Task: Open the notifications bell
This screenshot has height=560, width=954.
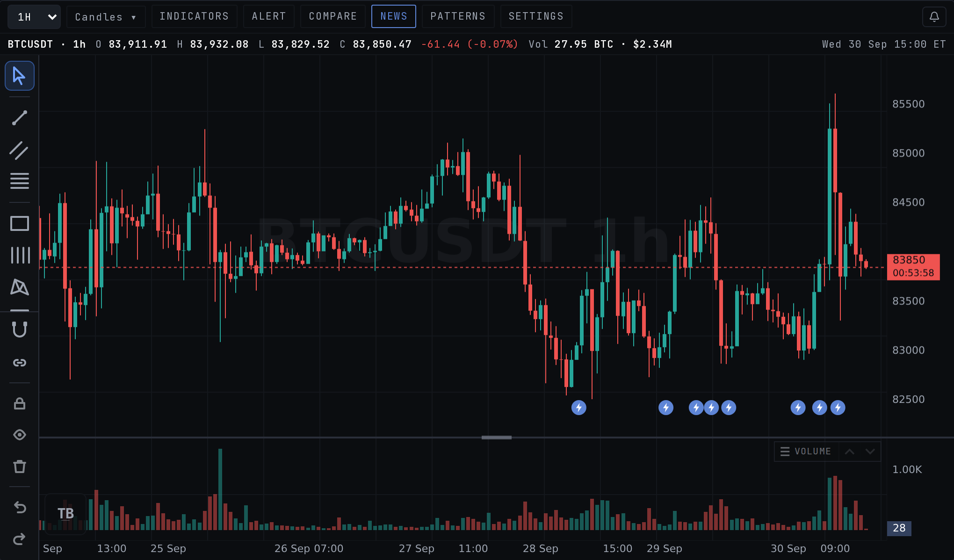Action: click(x=934, y=17)
